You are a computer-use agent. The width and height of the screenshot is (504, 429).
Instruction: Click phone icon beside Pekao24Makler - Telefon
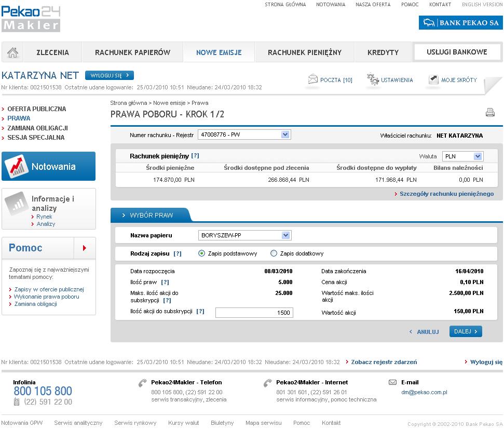tap(142, 383)
